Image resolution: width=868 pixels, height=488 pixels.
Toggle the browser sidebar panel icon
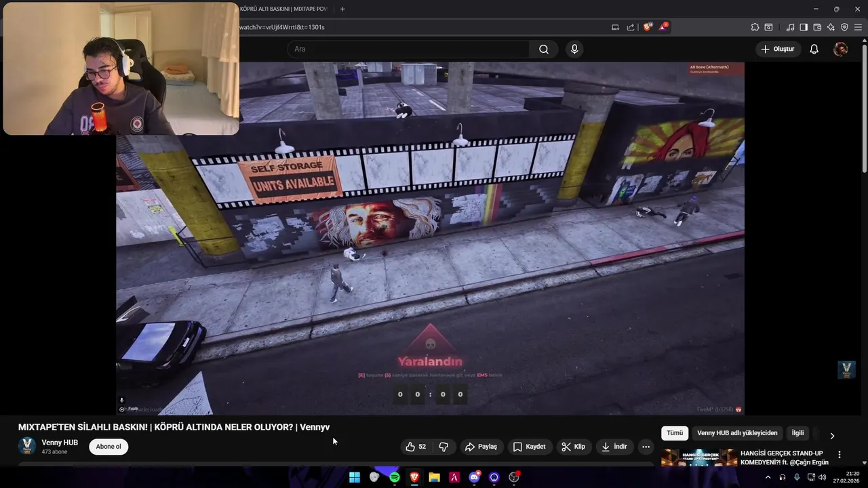[804, 27]
